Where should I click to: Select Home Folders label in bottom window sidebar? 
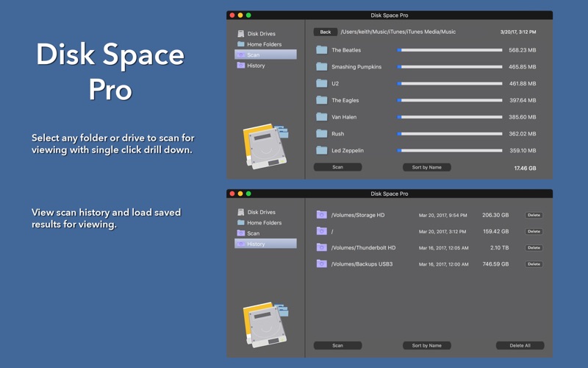[x=265, y=223]
